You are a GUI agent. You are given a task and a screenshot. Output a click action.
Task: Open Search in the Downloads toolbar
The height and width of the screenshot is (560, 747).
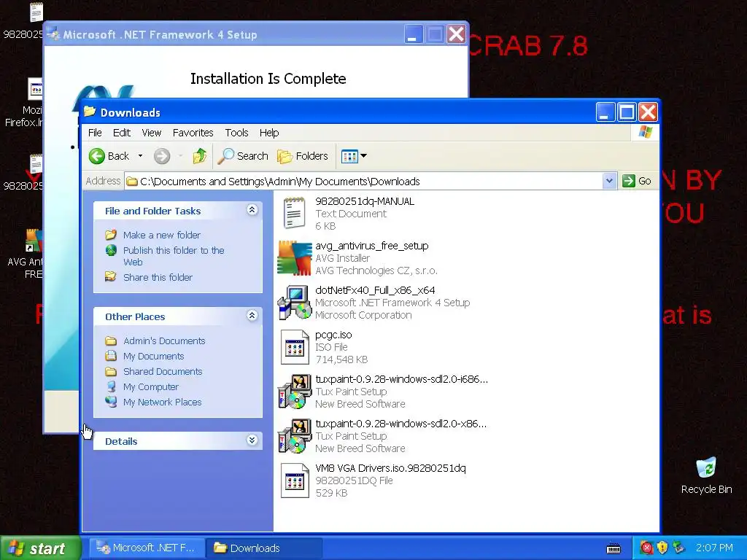point(243,156)
